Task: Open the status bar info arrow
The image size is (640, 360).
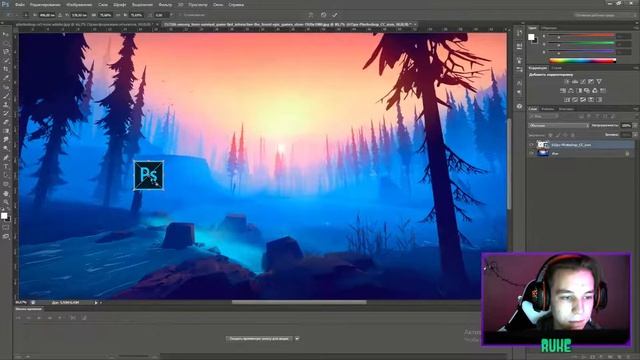Action: tap(96, 302)
